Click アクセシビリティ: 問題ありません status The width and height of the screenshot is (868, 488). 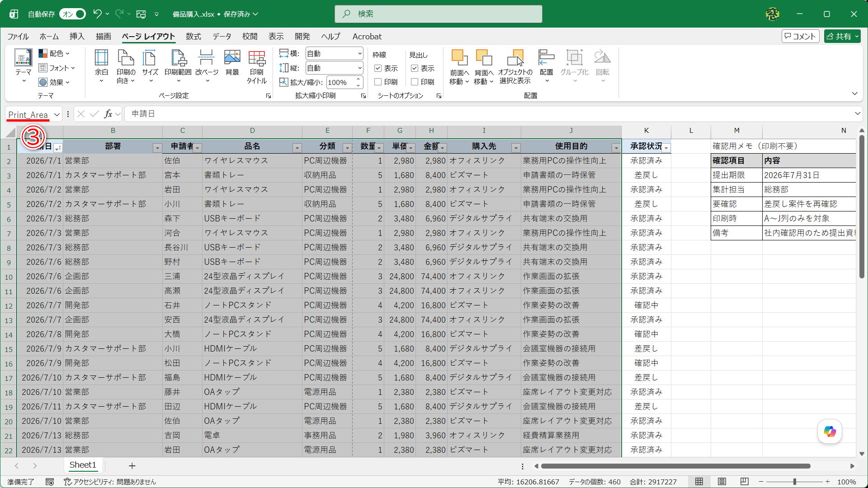pos(110,482)
